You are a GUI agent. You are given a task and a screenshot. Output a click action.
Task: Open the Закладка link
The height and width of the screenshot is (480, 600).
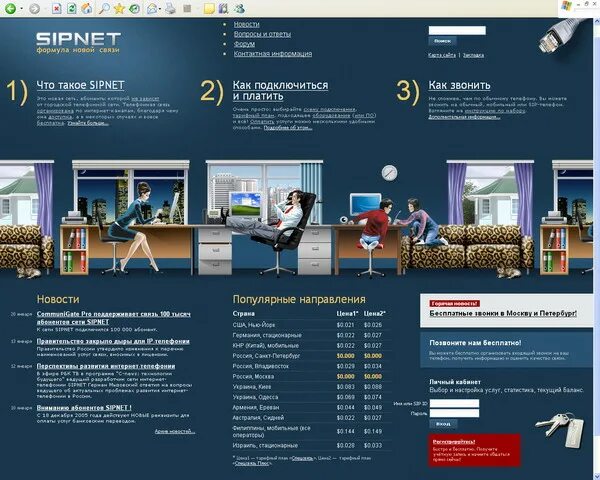click(x=473, y=55)
